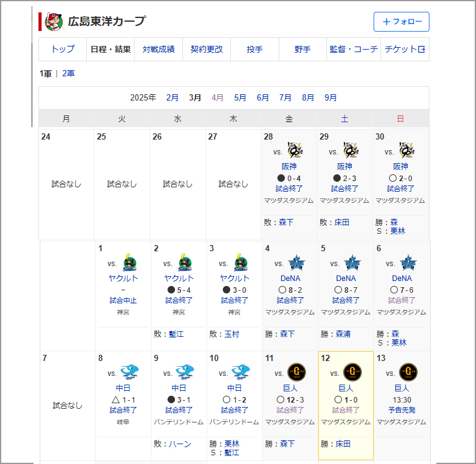This screenshot has height=464, width=476.
Task: Open Chunichi Dragons logo on April 10
Action: [241, 372]
